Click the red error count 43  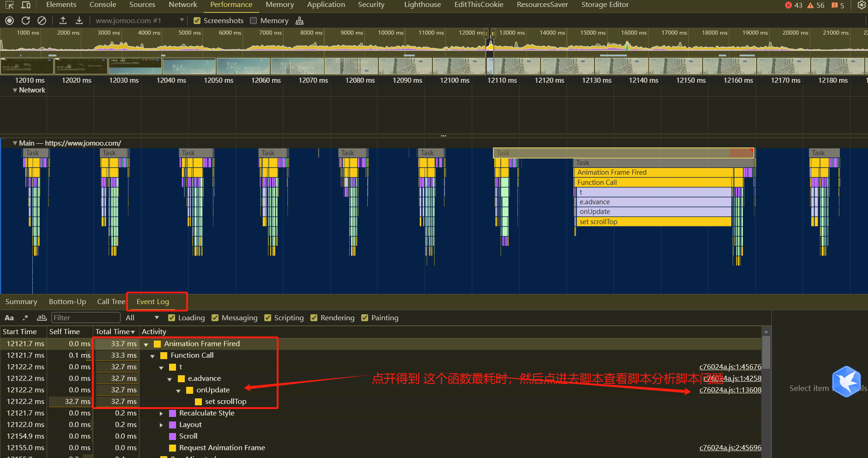794,5
